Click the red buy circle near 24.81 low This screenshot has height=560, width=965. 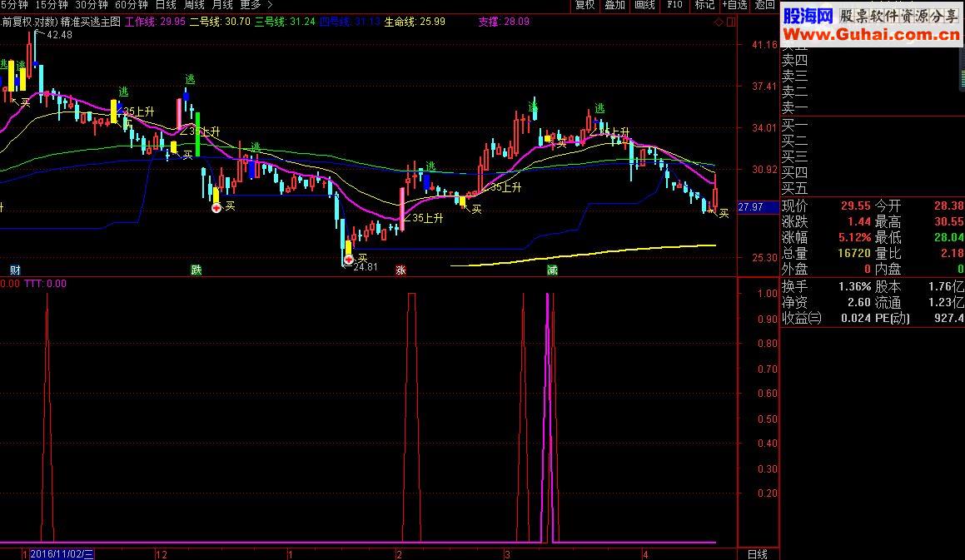tap(349, 260)
